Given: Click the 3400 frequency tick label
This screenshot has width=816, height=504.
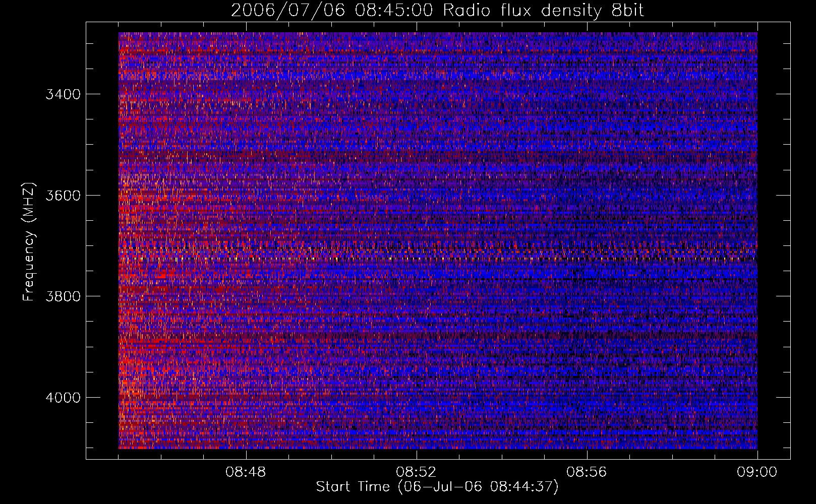Looking at the screenshot, I should coord(63,94).
